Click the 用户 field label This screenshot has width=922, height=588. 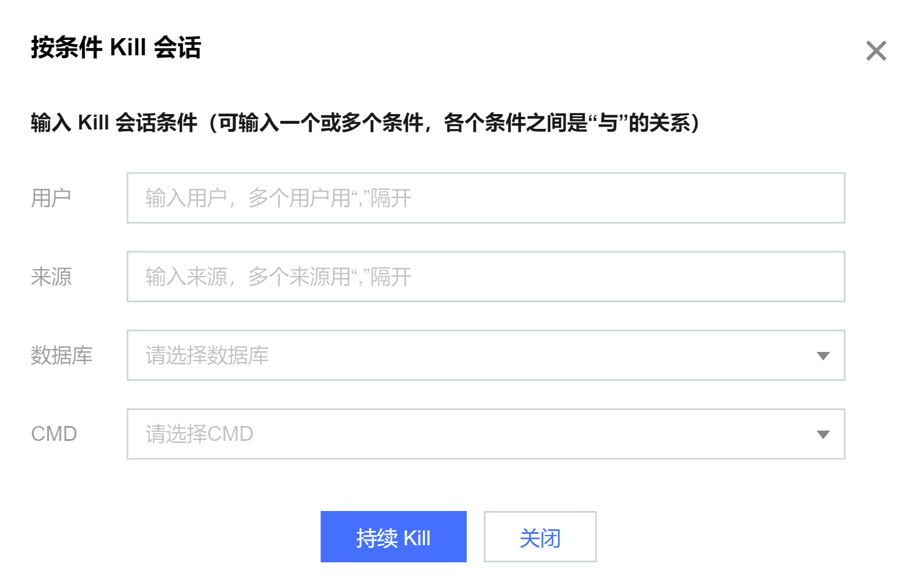coord(51,198)
